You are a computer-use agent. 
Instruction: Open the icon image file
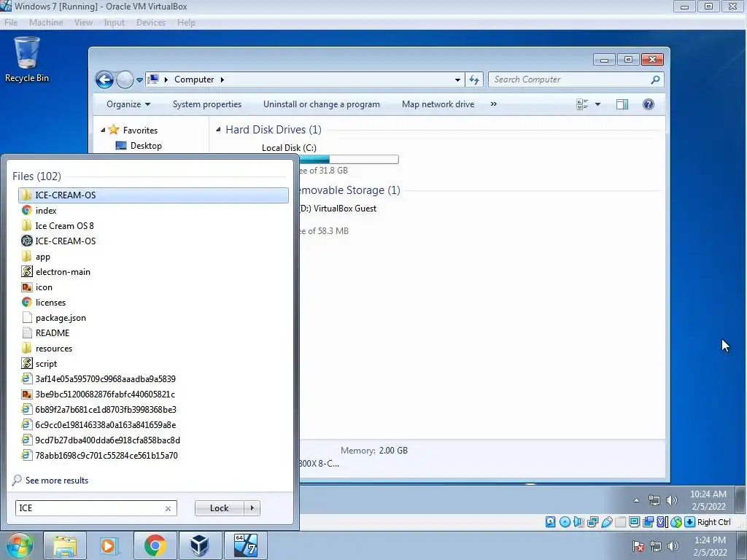(x=153, y=287)
